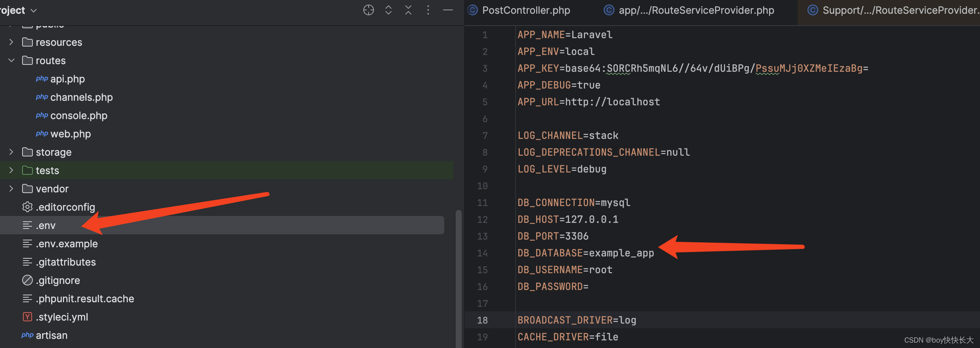
Task: Select the .styleci.yml file
Action: (x=62, y=317)
